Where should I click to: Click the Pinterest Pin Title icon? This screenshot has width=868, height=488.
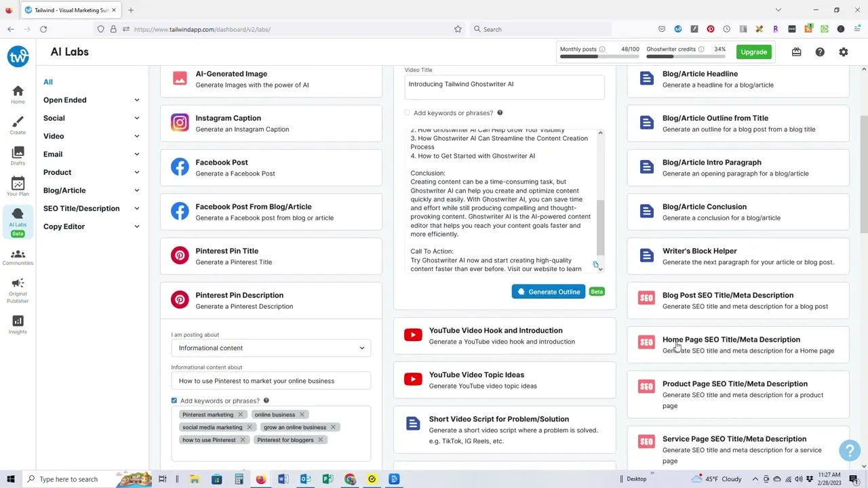pos(180,256)
